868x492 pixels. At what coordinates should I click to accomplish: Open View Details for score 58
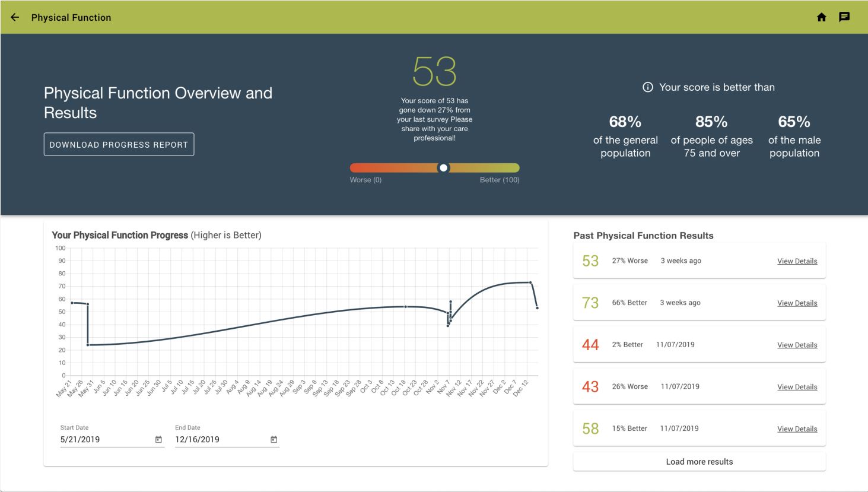tap(797, 429)
